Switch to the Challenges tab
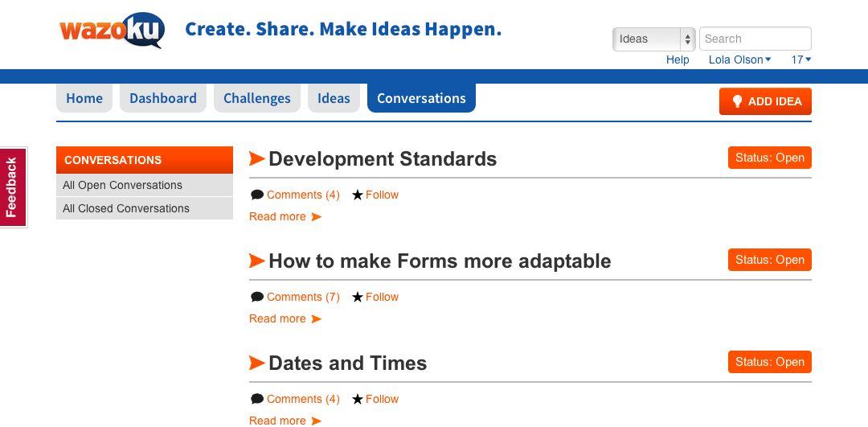This screenshot has width=868, height=427. (257, 98)
